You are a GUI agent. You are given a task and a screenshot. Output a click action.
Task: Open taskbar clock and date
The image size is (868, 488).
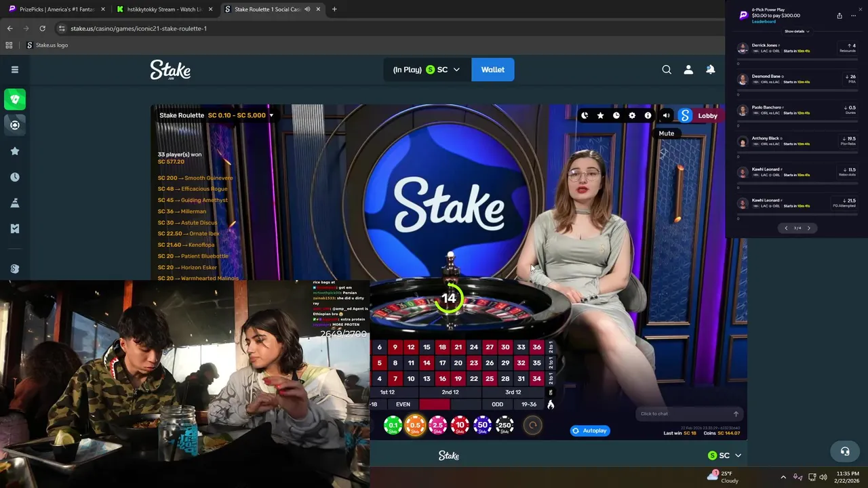tap(848, 477)
